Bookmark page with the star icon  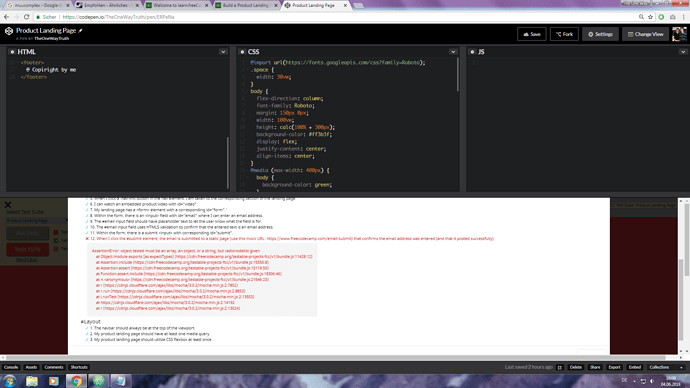tap(650, 17)
